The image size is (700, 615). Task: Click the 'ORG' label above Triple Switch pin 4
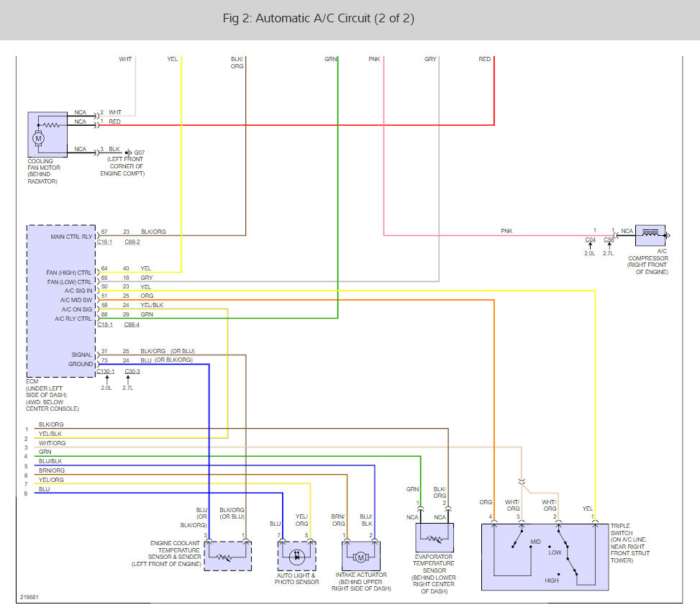pyautogui.click(x=486, y=502)
